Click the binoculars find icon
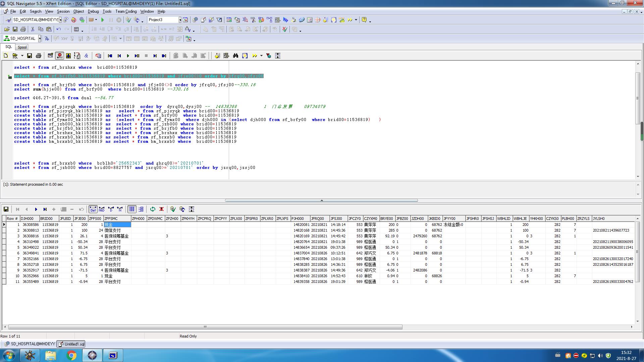 click(x=235, y=56)
